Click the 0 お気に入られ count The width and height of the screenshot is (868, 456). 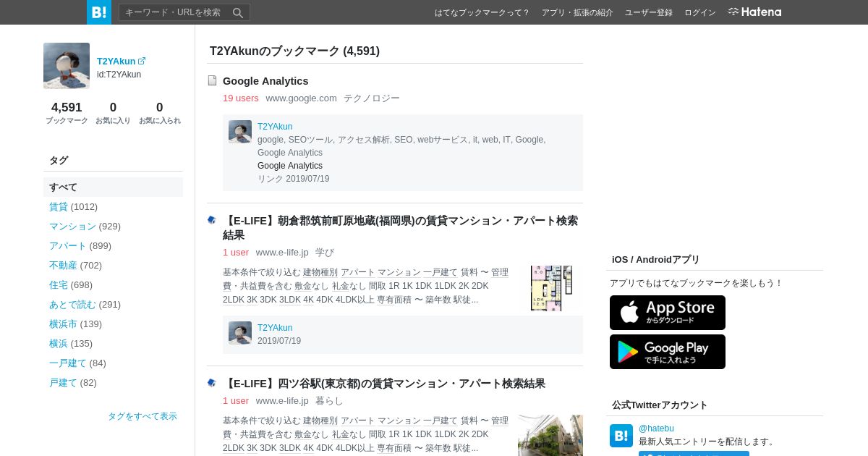(x=160, y=113)
